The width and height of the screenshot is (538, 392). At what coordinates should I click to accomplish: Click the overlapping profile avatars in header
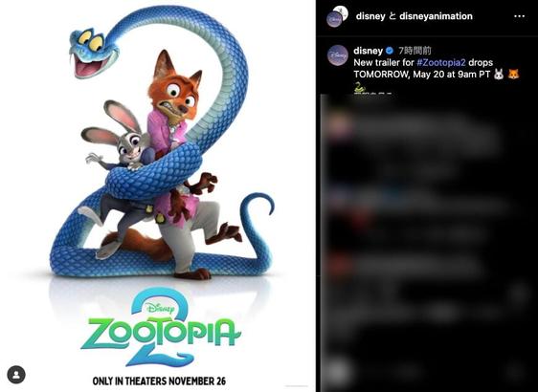pos(337,16)
